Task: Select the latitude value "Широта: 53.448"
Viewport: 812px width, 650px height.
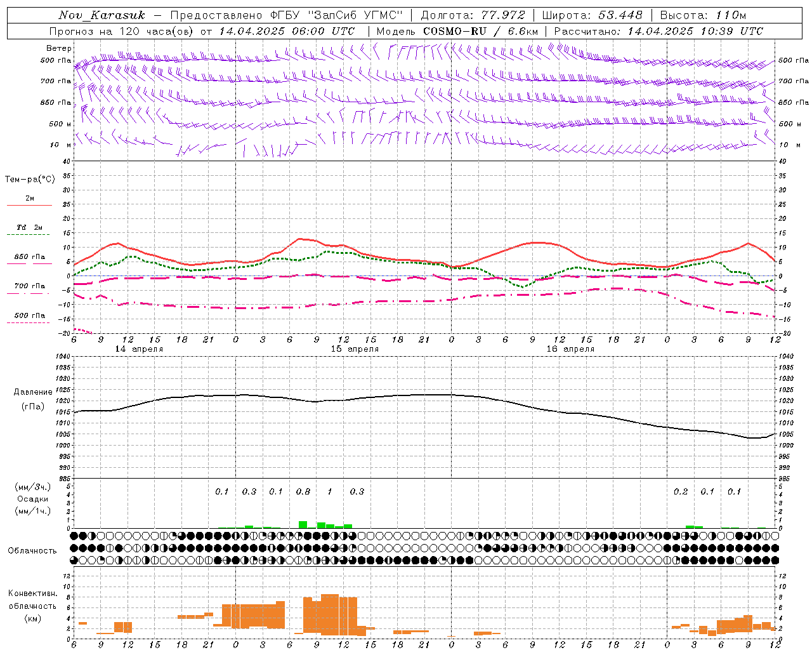Action: [592, 15]
